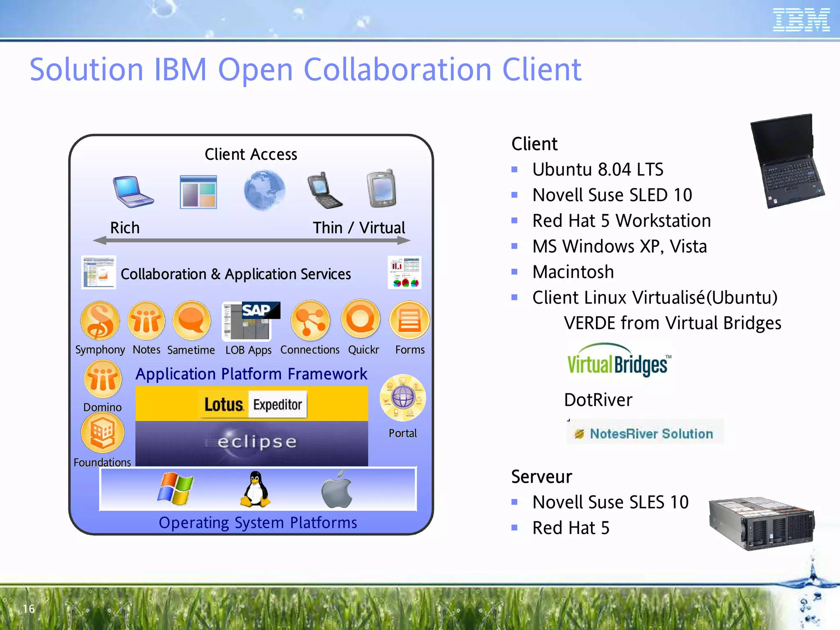The width and height of the screenshot is (840, 630).
Task: Click 'Collaboration & Application Services' text
Action: click(236, 274)
